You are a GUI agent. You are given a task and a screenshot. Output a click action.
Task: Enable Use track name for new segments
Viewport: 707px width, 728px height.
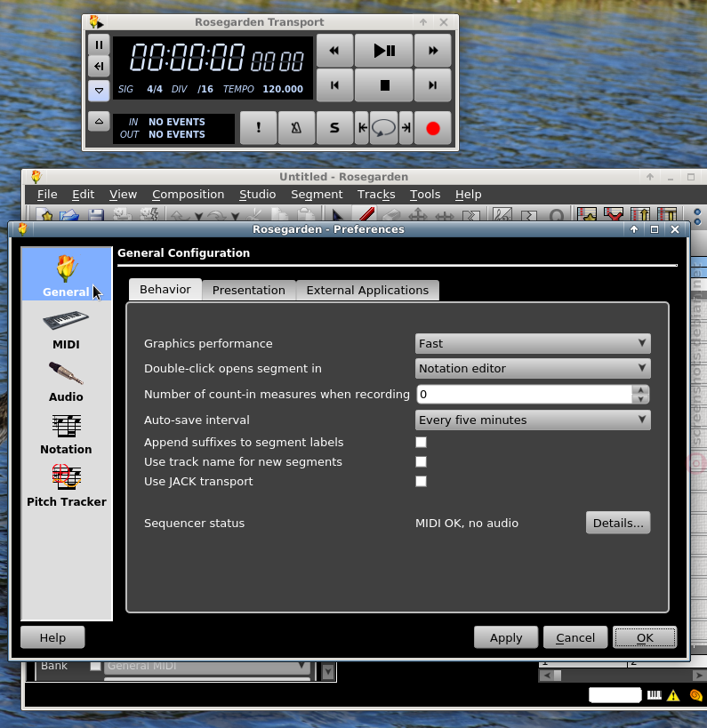[421, 461]
